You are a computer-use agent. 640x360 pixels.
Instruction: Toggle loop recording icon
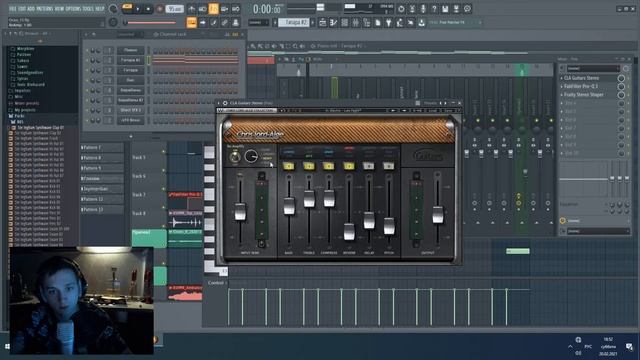236,9
